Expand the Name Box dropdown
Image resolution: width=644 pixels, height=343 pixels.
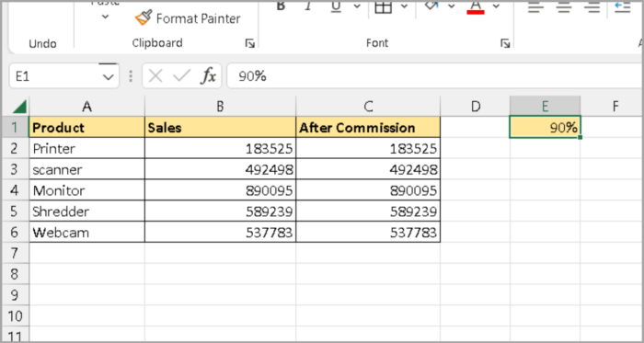pyautogui.click(x=108, y=76)
